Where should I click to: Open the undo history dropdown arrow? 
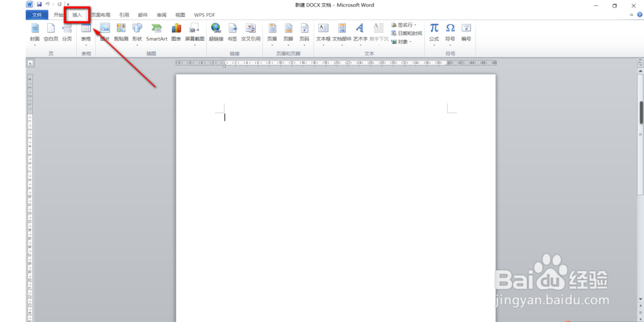[x=53, y=5]
